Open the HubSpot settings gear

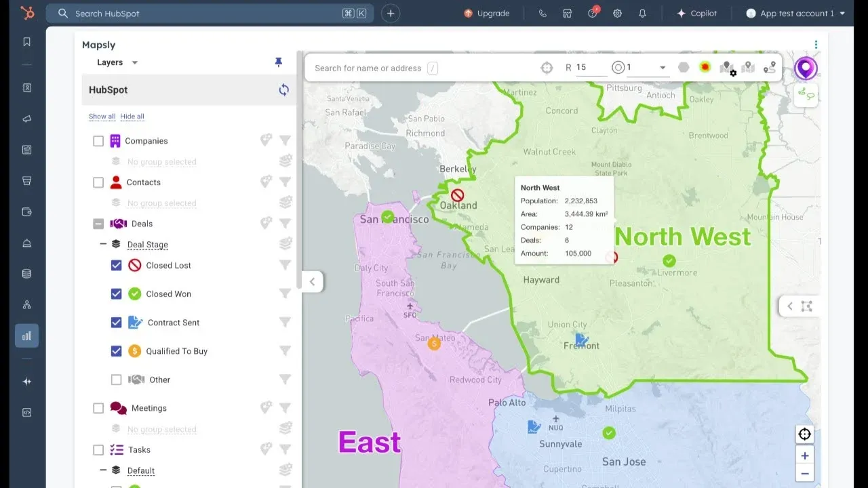click(x=617, y=13)
